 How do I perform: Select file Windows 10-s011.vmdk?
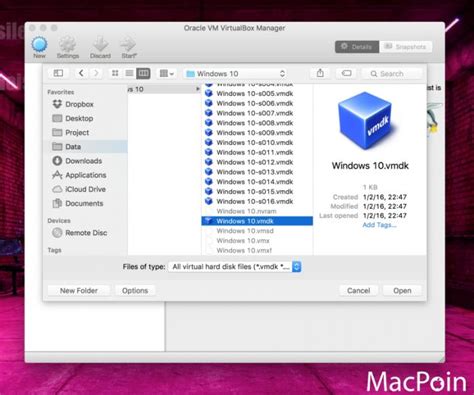(257, 152)
